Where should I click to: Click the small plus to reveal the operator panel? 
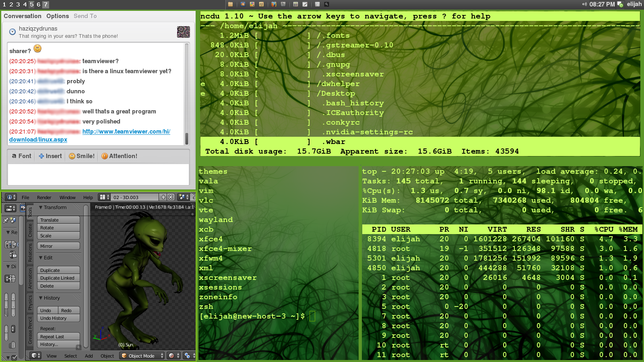pyautogui.click(x=78, y=347)
